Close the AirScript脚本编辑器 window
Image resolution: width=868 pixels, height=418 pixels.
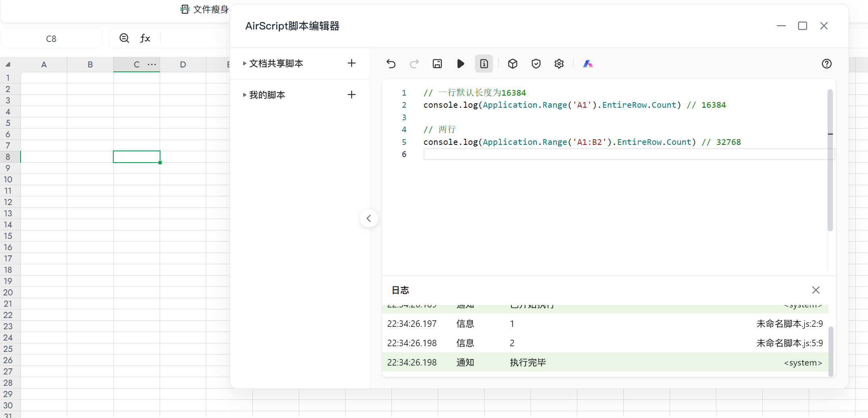tap(824, 26)
